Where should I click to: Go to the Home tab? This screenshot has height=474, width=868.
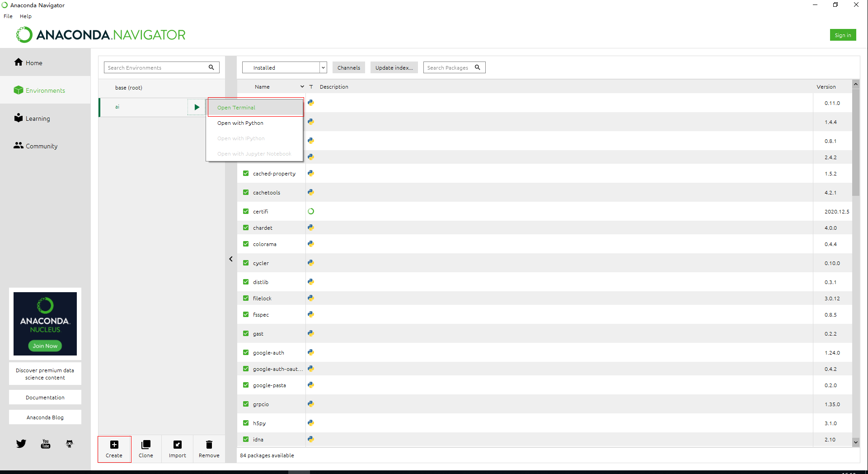(45, 62)
